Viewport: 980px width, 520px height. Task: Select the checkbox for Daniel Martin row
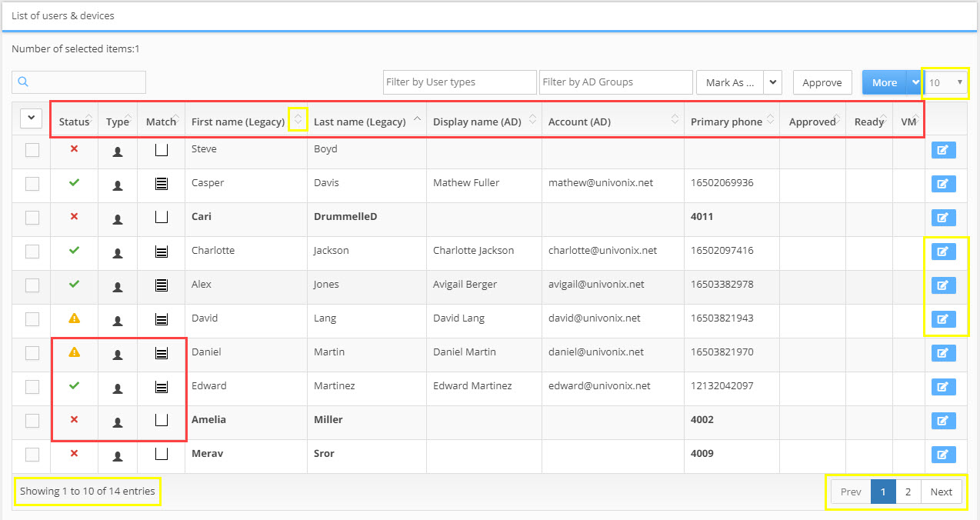32,353
